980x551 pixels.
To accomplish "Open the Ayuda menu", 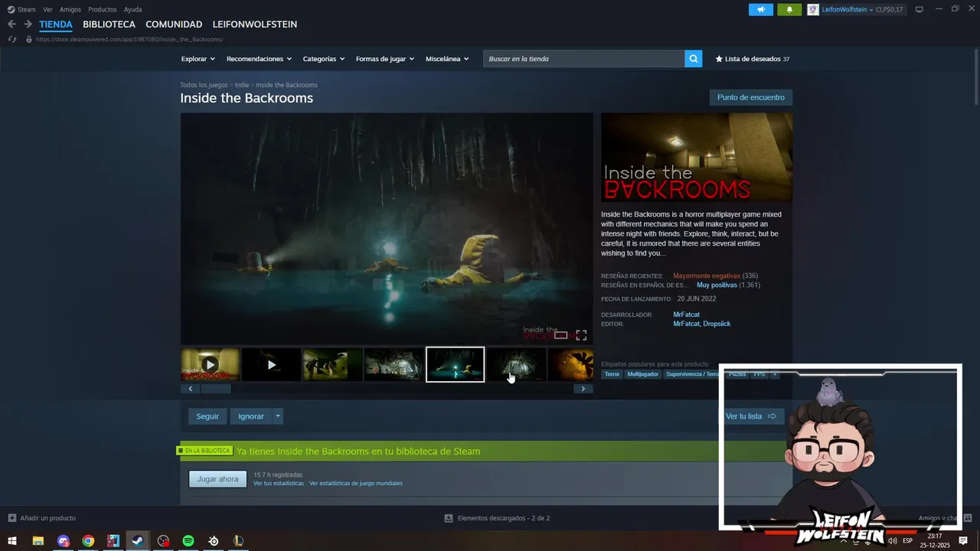I will [x=132, y=9].
